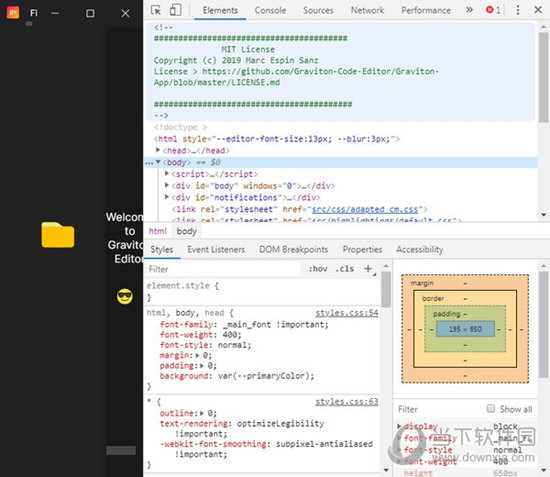Viewport: 550px width, 477px height.
Task: Toggle the .cls classes button
Action: (x=344, y=269)
